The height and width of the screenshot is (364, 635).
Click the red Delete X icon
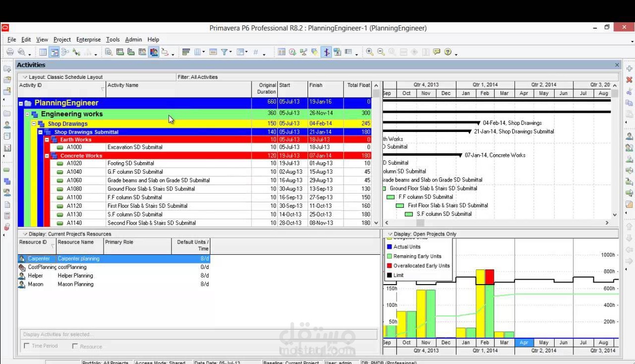629,80
